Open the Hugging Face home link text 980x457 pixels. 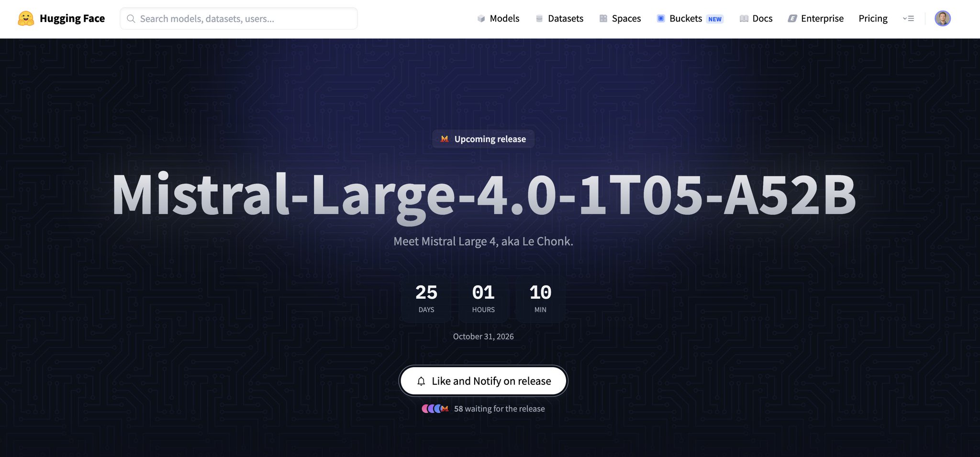pyautogui.click(x=72, y=19)
